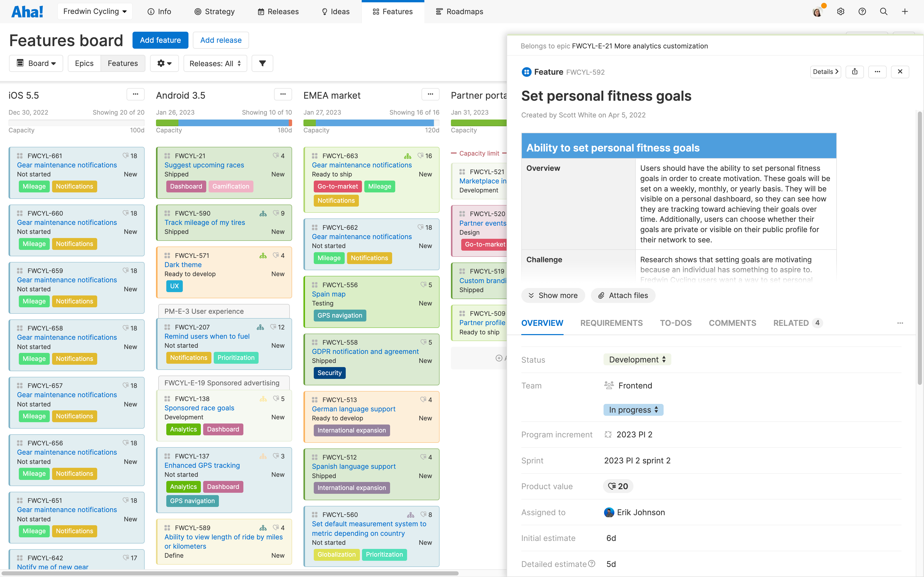924x577 pixels.
Task: Open the Fredwin Cycling workspace dropdown
Action: click(94, 11)
